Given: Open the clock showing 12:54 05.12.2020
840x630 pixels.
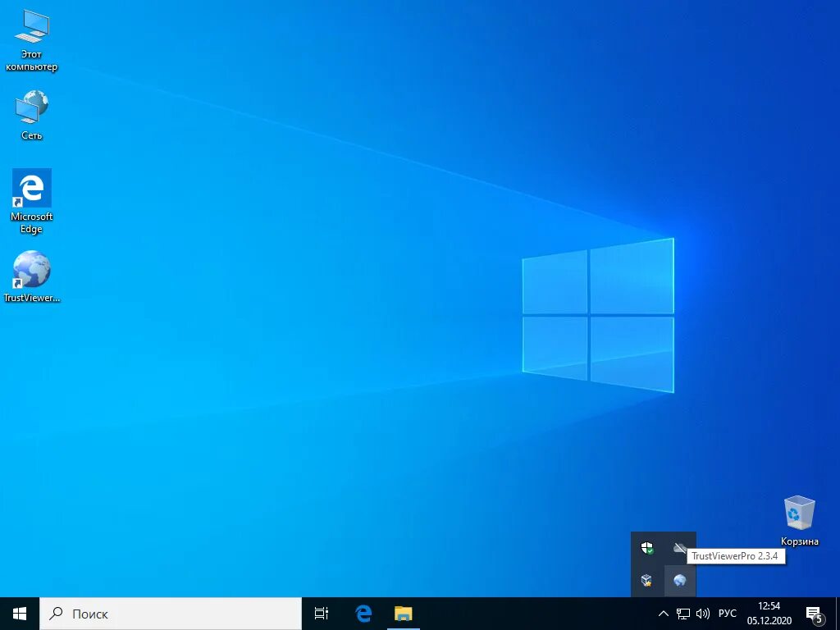Looking at the screenshot, I should pyautogui.click(x=769, y=614).
